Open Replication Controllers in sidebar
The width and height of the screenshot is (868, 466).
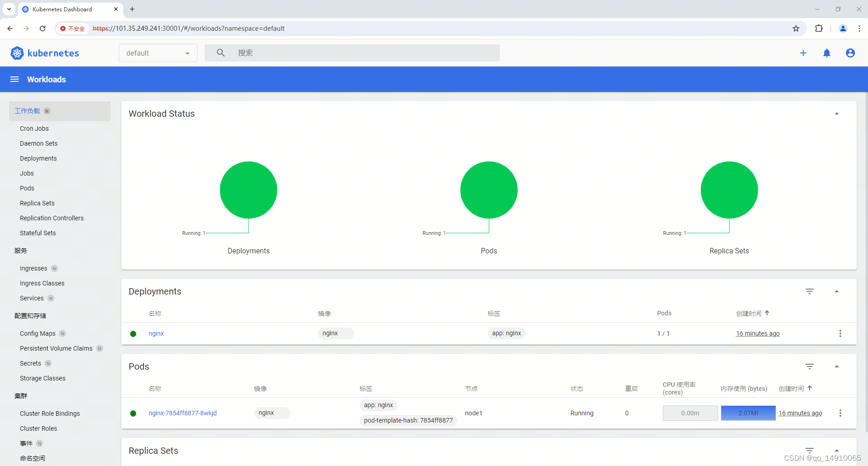pyautogui.click(x=52, y=218)
